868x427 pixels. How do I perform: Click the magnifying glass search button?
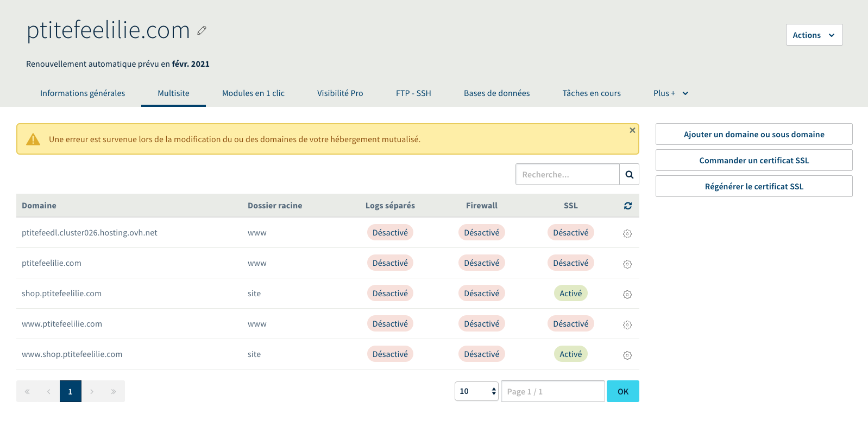click(629, 175)
